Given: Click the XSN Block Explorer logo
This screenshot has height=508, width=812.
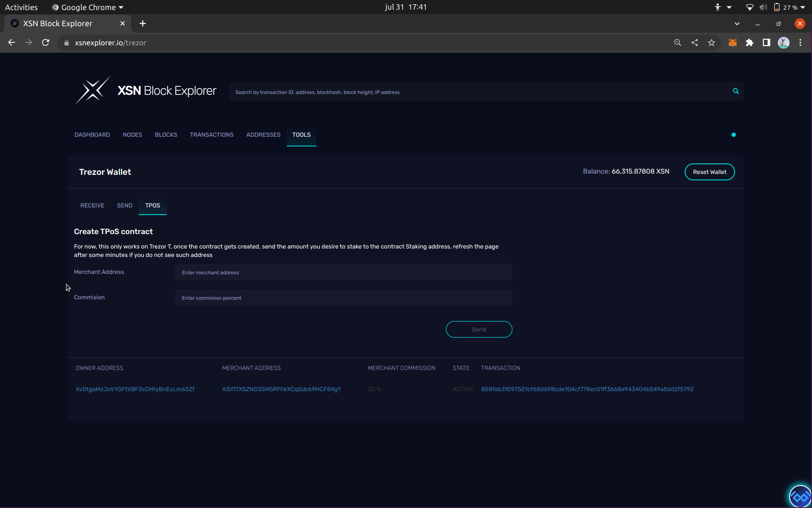Looking at the screenshot, I should pyautogui.click(x=145, y=91).
